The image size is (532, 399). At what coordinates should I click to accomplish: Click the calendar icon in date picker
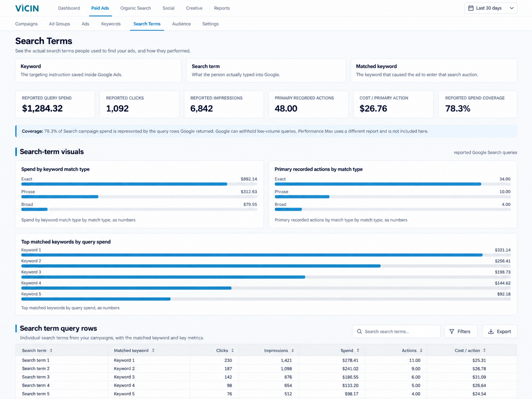pos(471,8)
